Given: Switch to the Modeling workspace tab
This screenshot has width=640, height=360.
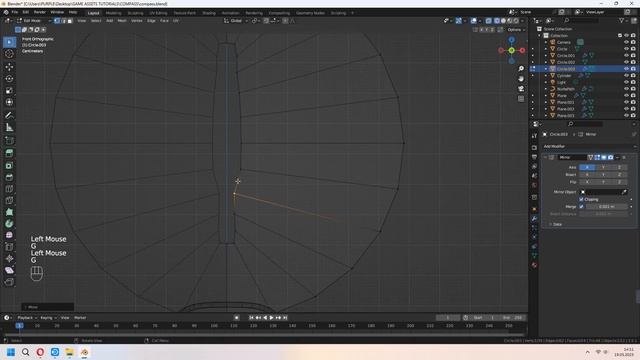Looking at the screenshot, I should coord(113,13).
